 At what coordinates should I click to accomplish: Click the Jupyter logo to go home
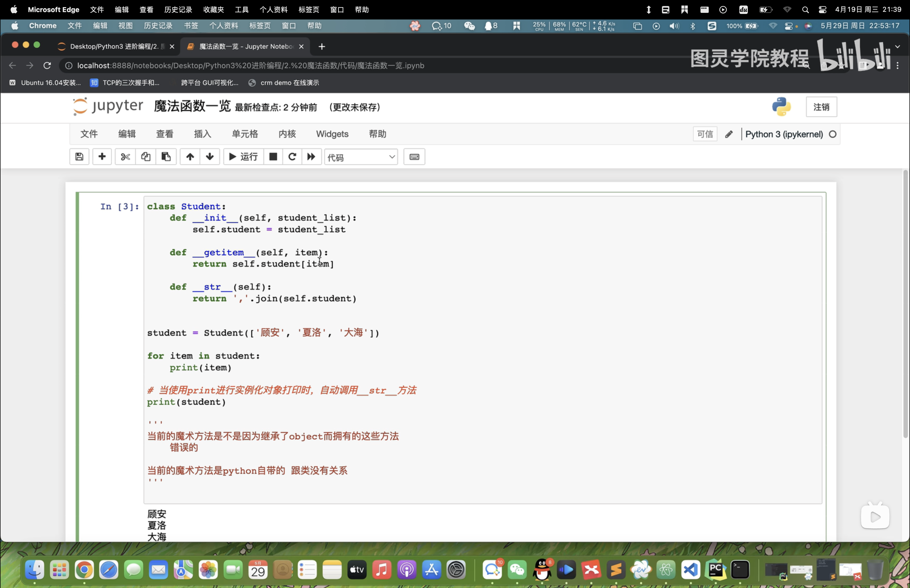108,106
